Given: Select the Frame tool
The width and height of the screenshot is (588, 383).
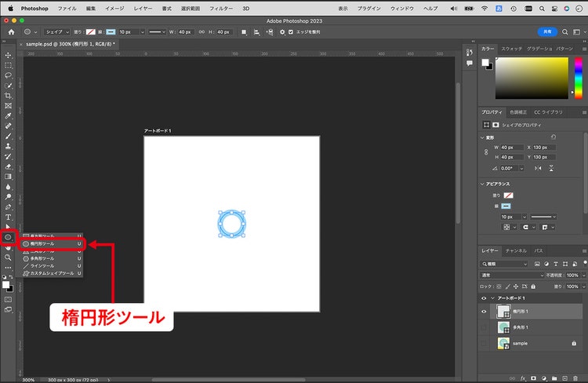Looking at the screenshot, I should pyautogui.click(x=8, y=106).
